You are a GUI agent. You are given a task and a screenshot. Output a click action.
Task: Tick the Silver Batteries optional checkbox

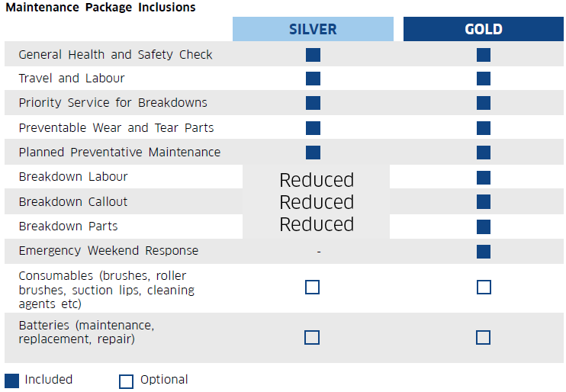tap(312, 338)
